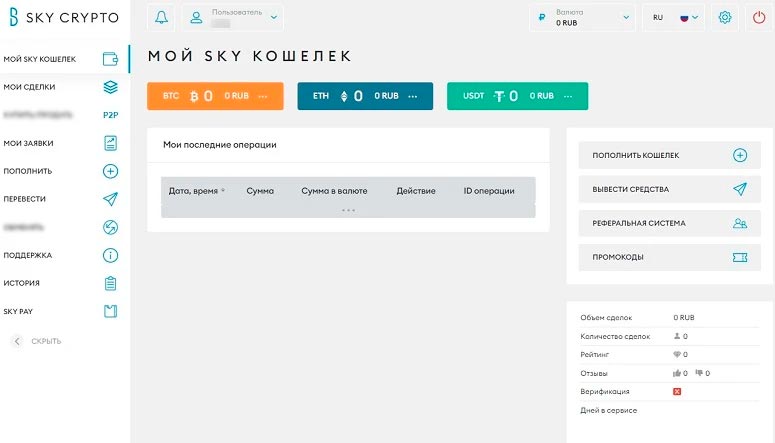Open the Валюта currency dropdown
Viewport: 775px width, 443px height.
pos(582,18)
